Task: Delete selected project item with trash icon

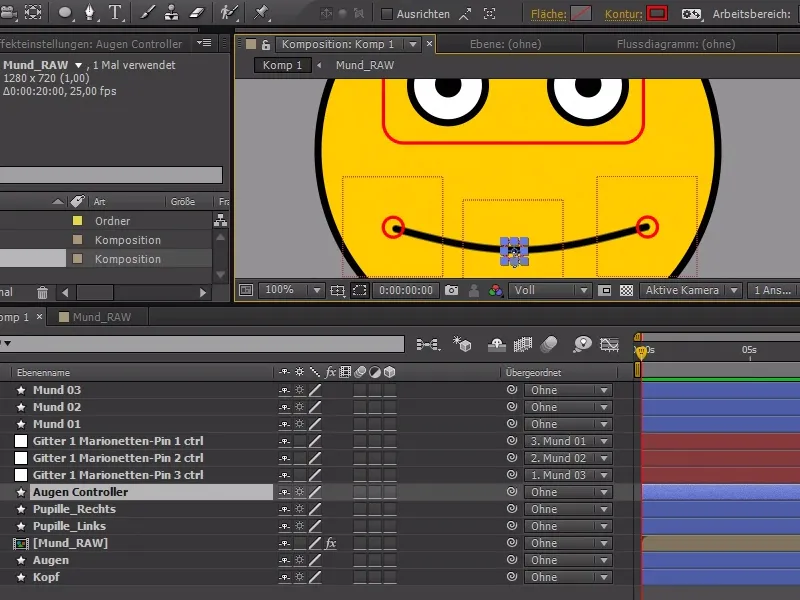Action: [42, 293]
